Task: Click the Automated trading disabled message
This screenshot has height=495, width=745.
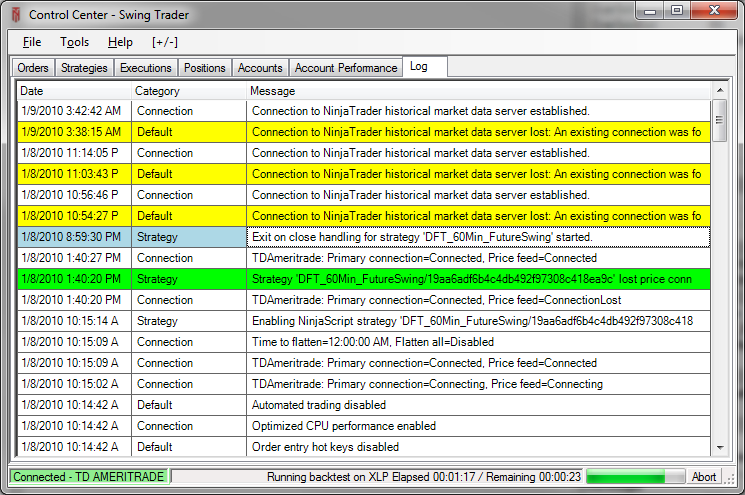Action: pyautogui.click(x=478, y=405)
